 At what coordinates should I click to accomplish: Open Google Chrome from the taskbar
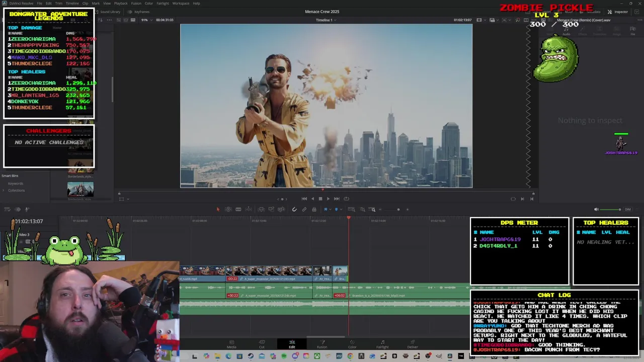click(x=350, y=356)
